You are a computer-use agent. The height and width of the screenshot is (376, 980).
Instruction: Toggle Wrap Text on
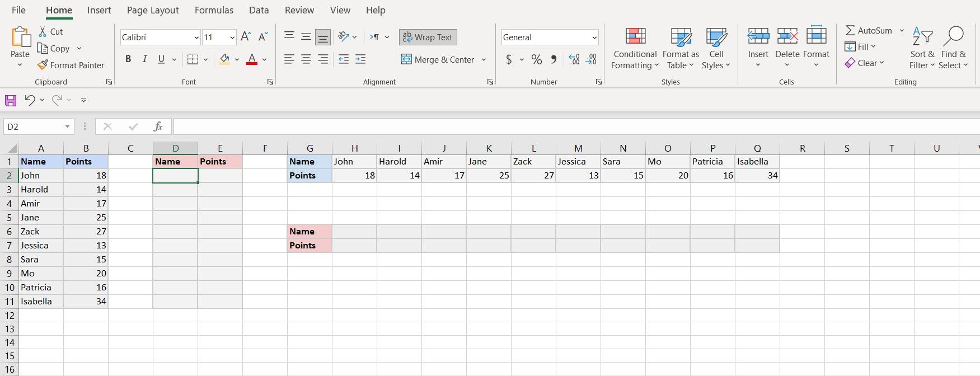pyautogui.click(x=428, y=37)
